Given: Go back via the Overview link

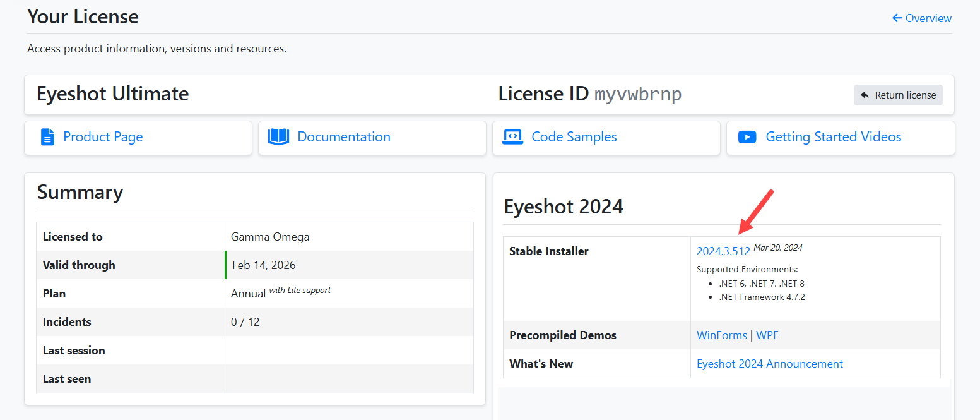Looking at the screenshot, I should pos(921,18).
